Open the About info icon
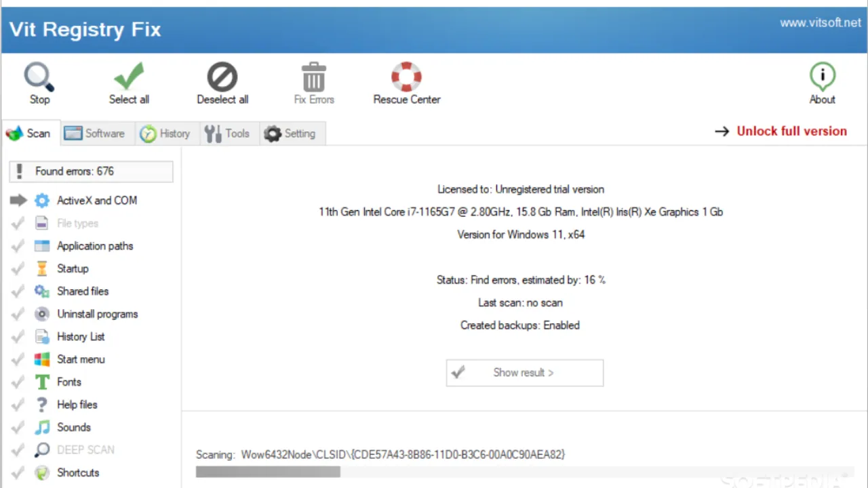 pos(823,77)
